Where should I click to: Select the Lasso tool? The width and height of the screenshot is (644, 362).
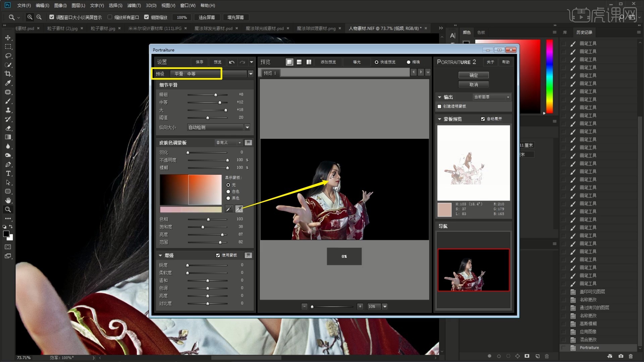click(x=8, y=56)
